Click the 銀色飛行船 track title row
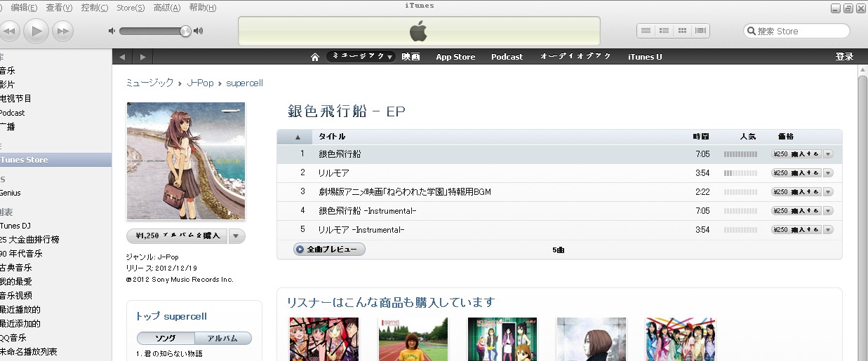 pos(559,154)
